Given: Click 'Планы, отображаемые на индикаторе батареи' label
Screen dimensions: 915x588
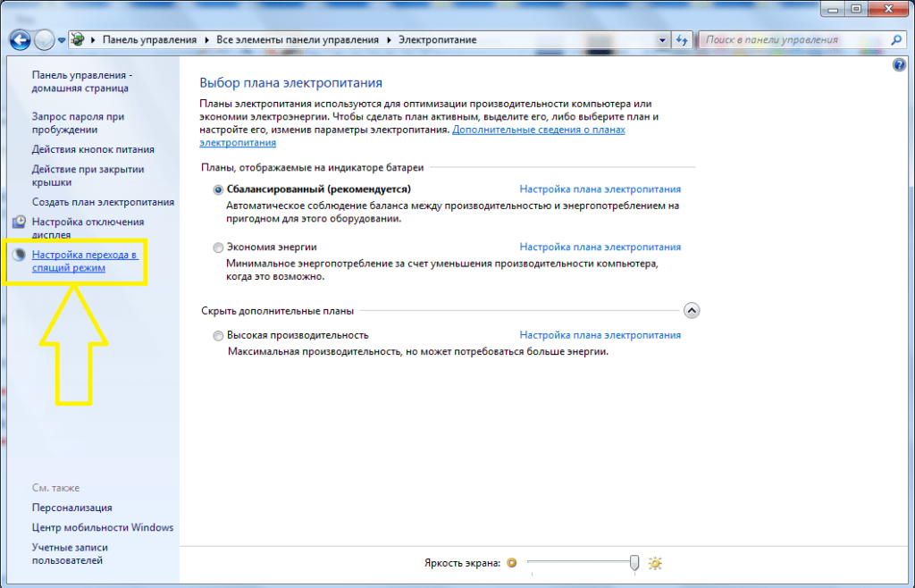Looking at the screenshot, I should point(312,167).
